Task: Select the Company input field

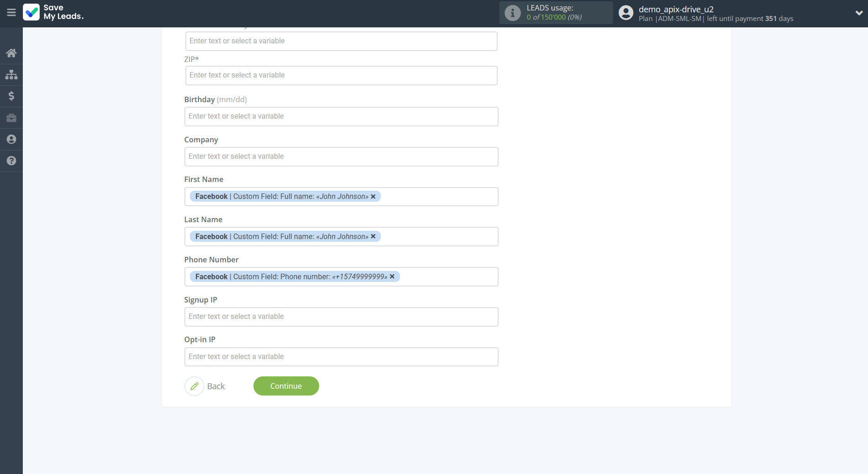Action: click(341, 156)
